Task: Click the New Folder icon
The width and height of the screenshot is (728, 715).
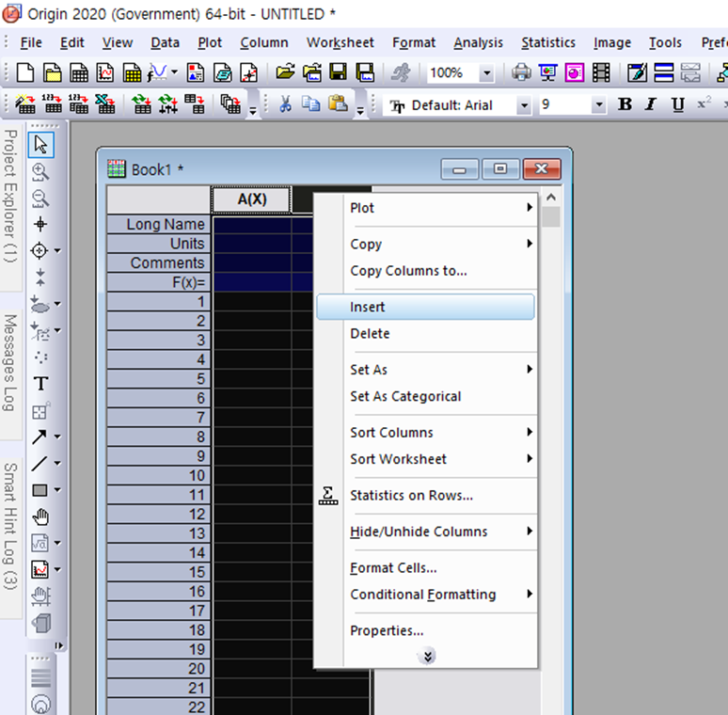Action: point(52,72)
